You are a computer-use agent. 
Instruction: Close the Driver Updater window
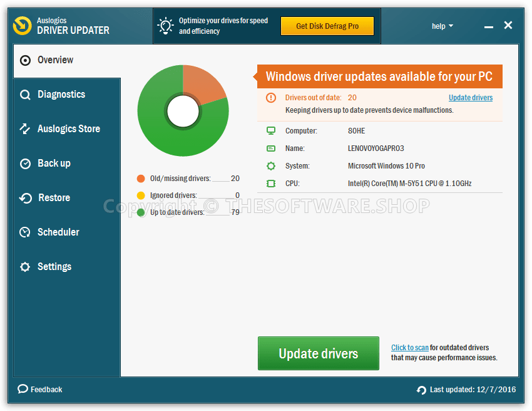click(x=508, y=25)
